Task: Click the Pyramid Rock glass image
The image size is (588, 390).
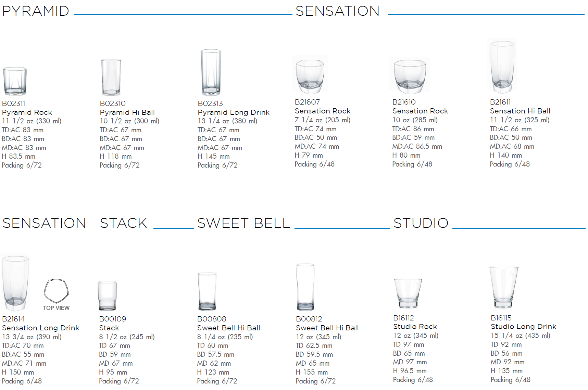Action: (15, 81)
